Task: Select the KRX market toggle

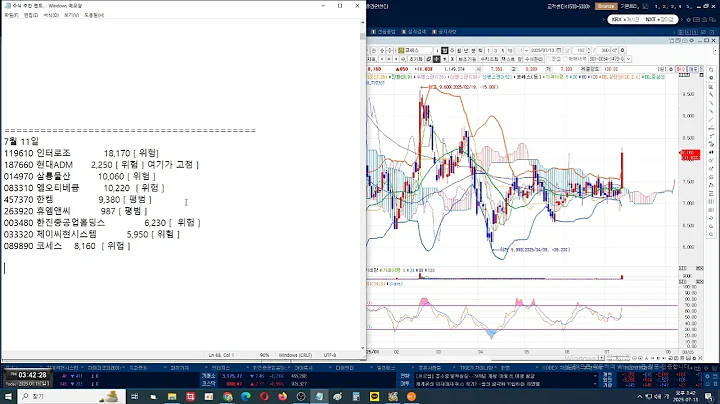Action: [x=625, y=19]
